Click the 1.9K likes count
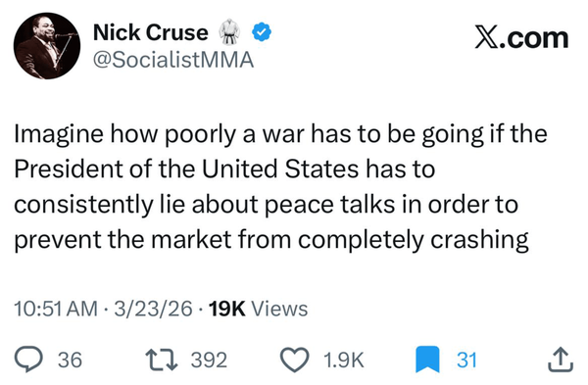This screenshot has width=588, height=385. 343,360
